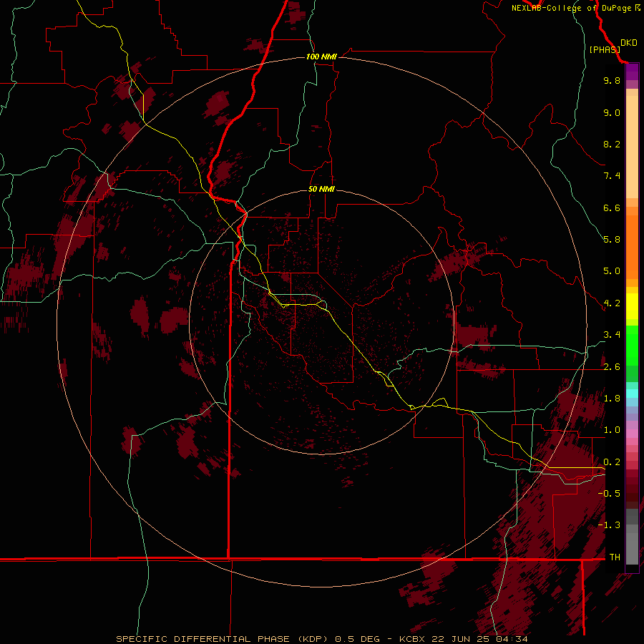Screen dimensions: 644x644
Task: Pick the purple segment atop the color bar
Action: (632, 72)
